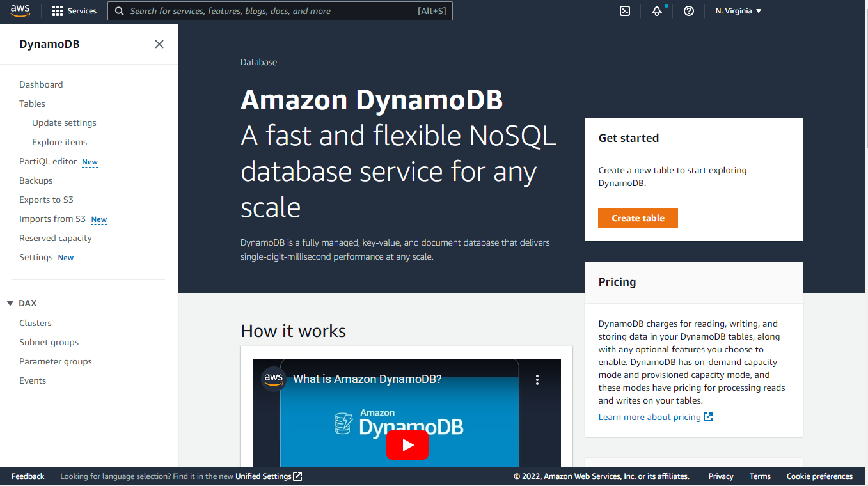Image resolution: width=868 pixels, height=486 pixels.
Task: Click the external link icon beside Unified Settings
Action: pyautogui.click(x=297, y=476)
